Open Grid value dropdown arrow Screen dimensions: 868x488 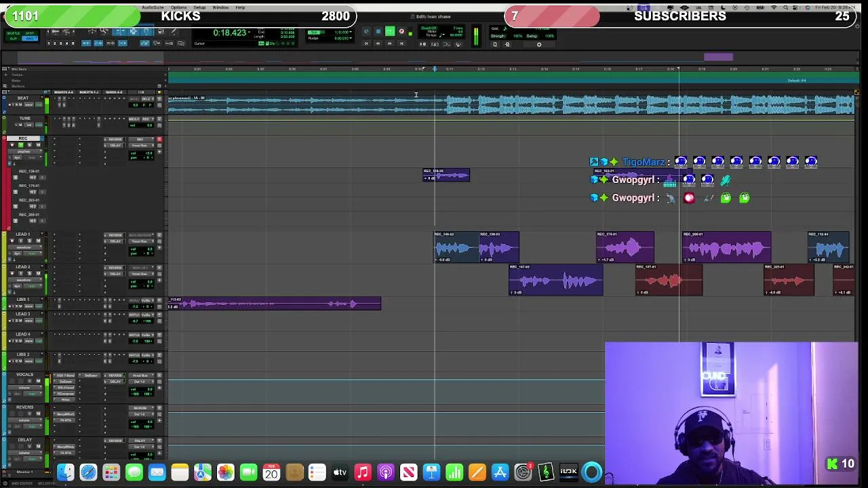pyautogui.click(x=351, y=32)
